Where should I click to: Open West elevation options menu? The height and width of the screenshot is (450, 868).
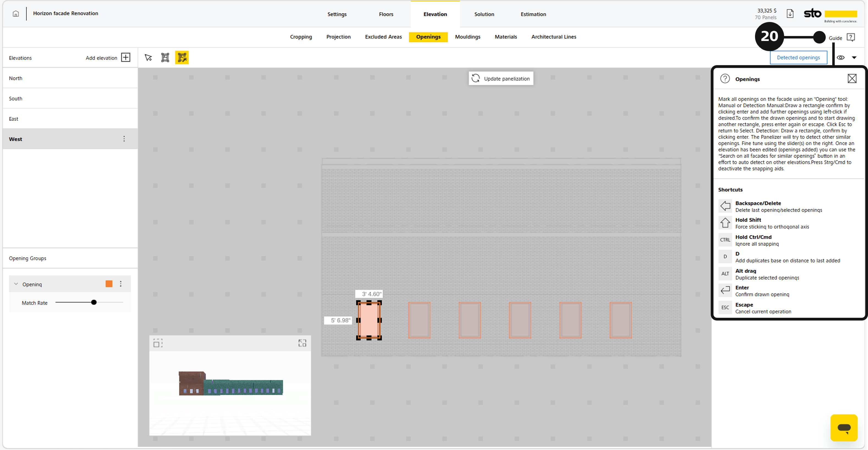pyautogui.click(x=124, y=139)
